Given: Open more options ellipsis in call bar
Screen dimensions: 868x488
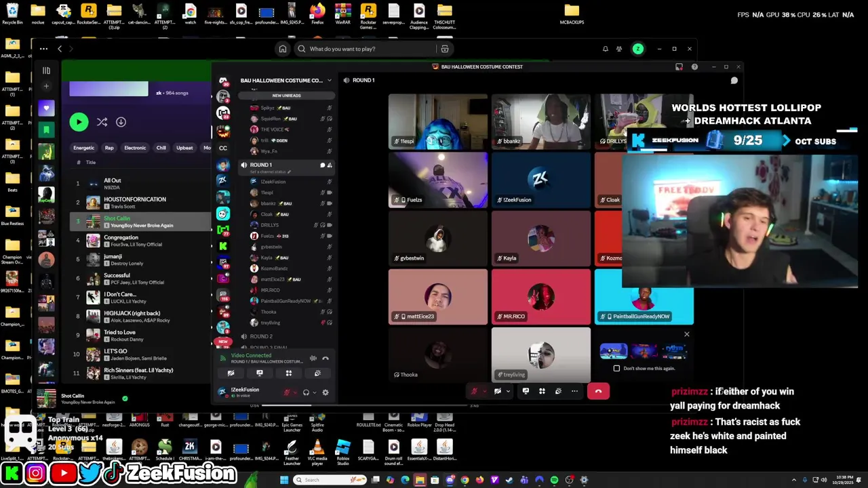Looking at the screenshot, I should click(574, 391).
